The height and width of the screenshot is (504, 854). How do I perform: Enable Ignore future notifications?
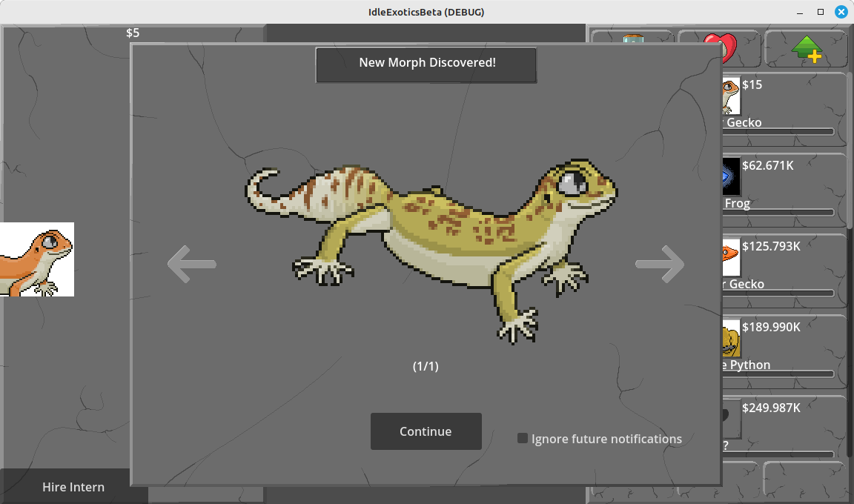[523, 438]
